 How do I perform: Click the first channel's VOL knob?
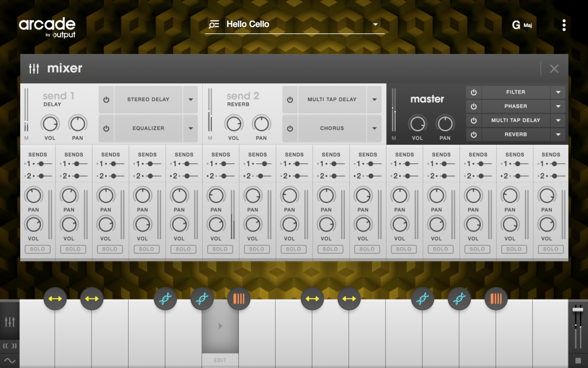coord(33,225)
